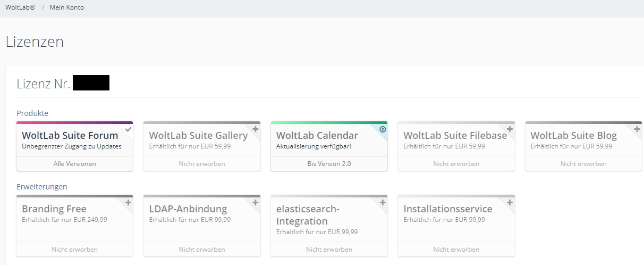Viewport: 644px width, 265px height.
Task: Click 'Bis Version 2.0' on Calendar card
Action: pos(329,164)
